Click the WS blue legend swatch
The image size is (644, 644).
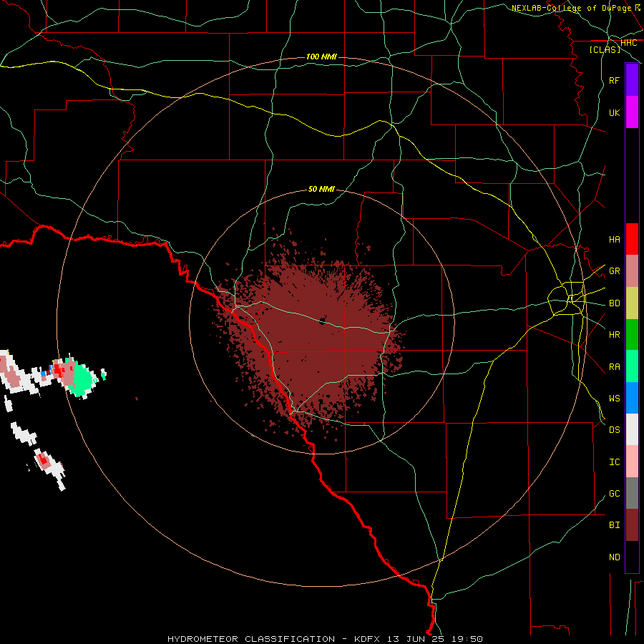coord(632,398)
